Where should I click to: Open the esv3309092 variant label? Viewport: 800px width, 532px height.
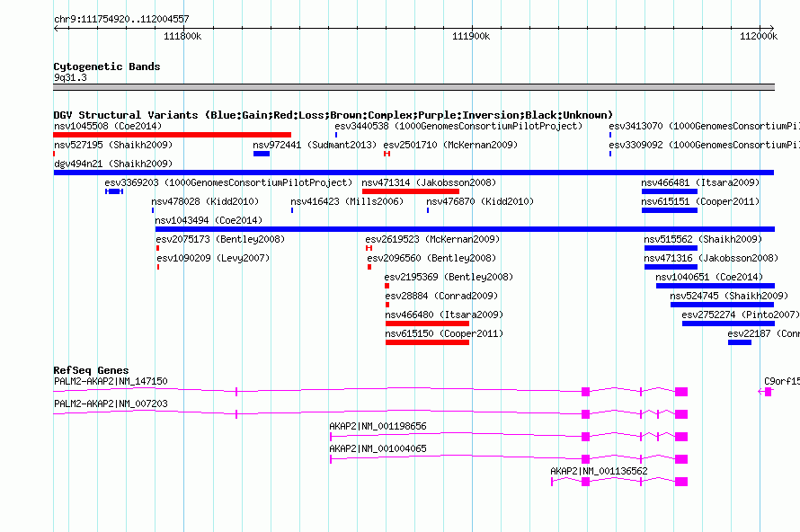pos(704,145)
